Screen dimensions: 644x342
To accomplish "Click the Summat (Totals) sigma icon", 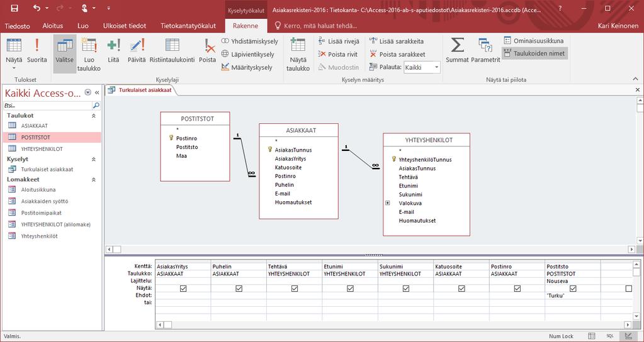I will pos(457,45).
